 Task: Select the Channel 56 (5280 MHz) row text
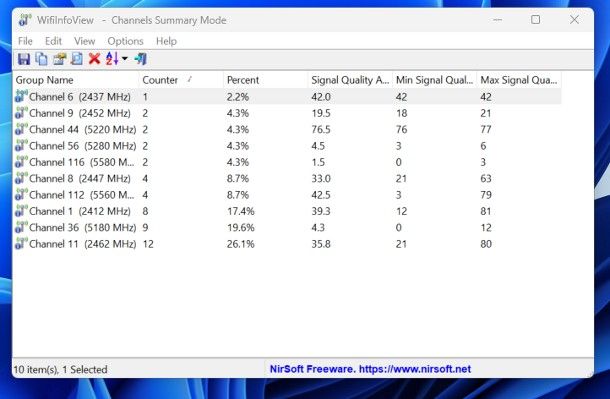(x=82, y=146)
